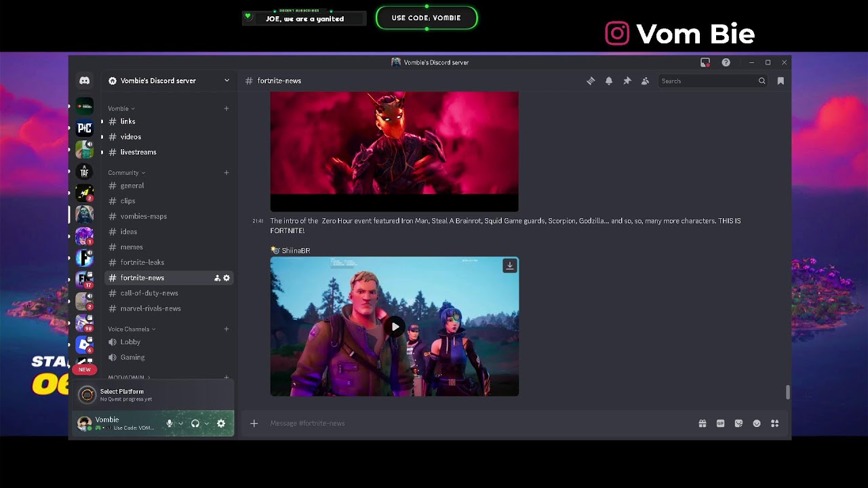This screenshot has width=868, height=488.
Task: Open the emoji picker
Action: [757, 424]
